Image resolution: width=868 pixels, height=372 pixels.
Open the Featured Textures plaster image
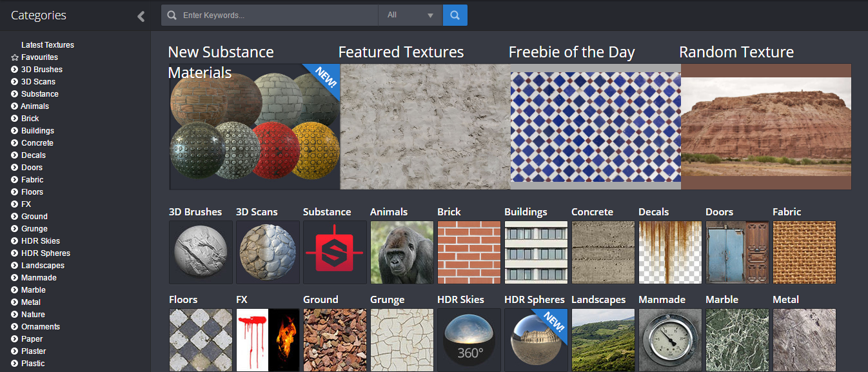click(425, 126)
